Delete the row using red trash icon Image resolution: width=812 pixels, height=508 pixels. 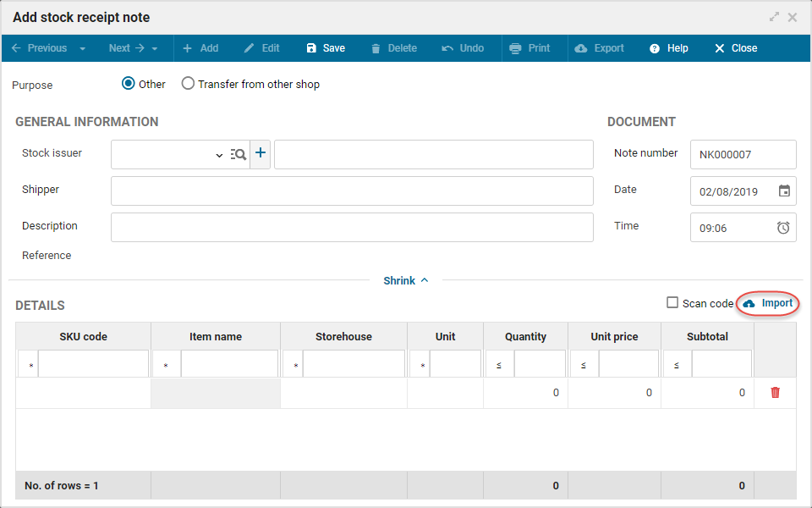(x=775, y=393)
